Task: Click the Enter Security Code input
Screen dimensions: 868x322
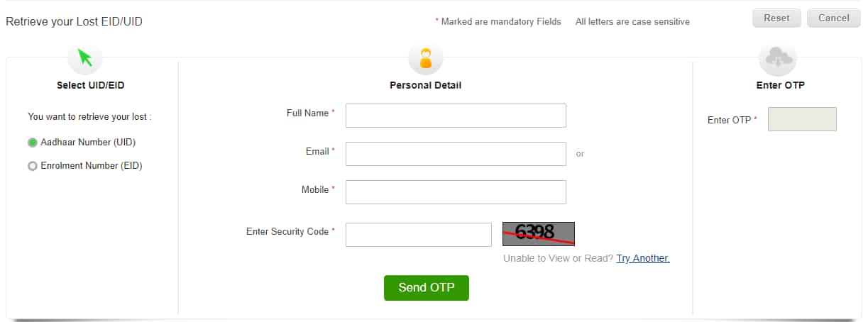Action: coord(419,235)
